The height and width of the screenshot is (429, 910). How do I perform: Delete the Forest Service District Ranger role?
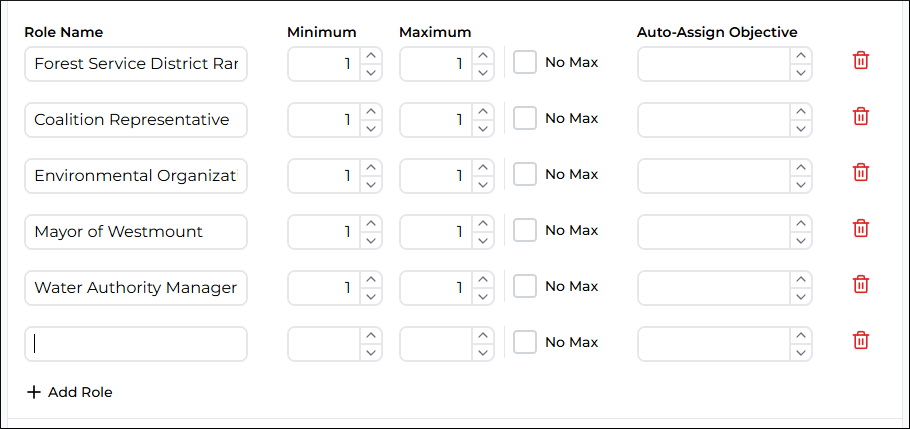click(x=860, y=61)
